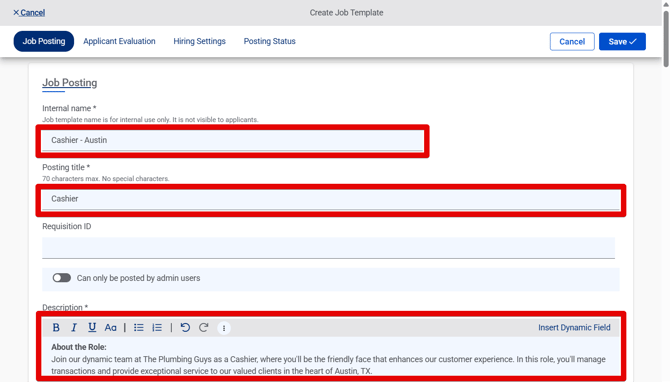Click the top-left Cancel link
This screenshot has width=670, height=383.
[x=29, y=13]
